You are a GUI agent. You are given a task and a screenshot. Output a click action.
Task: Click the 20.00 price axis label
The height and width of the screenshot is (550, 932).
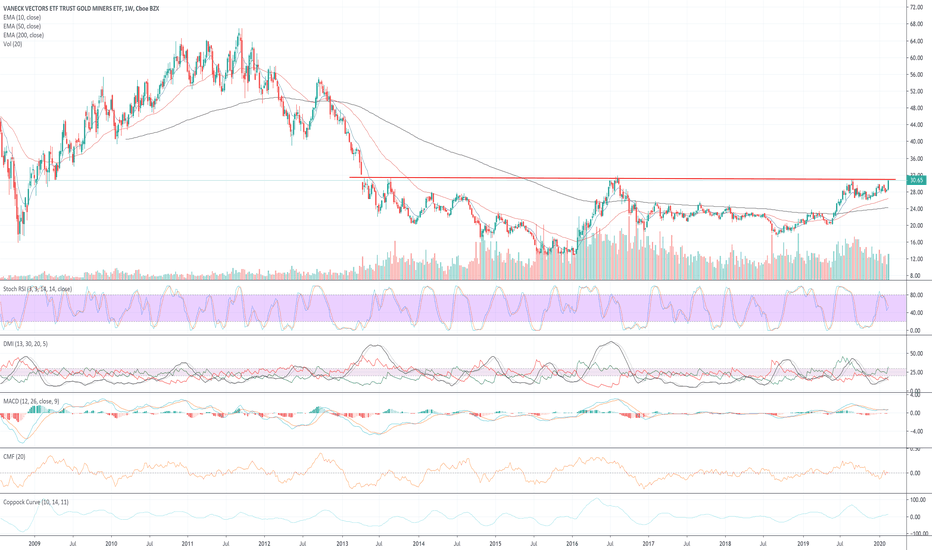[916, 226]
